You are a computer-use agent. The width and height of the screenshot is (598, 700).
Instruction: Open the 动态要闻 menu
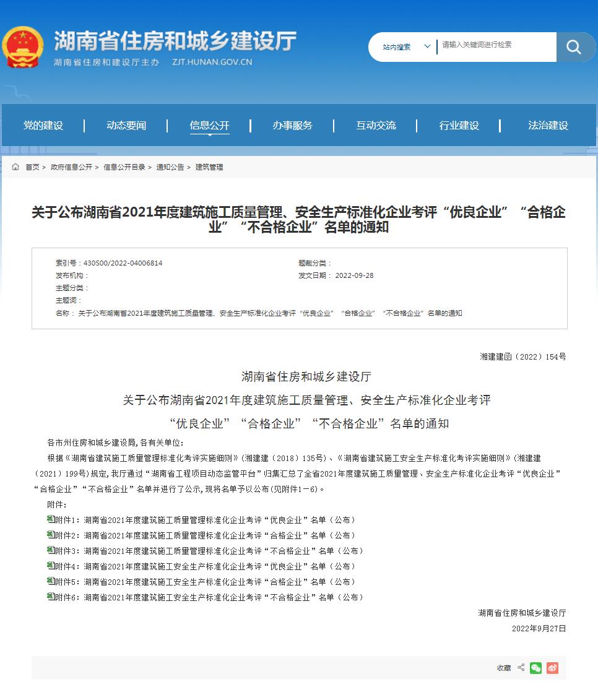[126, 126]
